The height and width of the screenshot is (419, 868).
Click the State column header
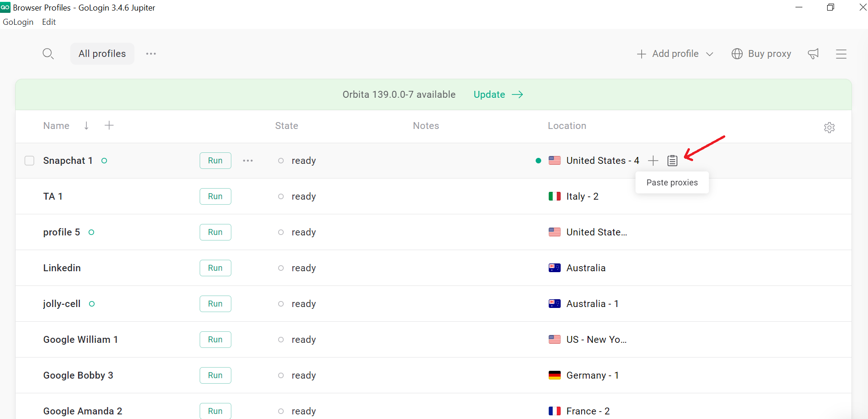coord(286,126)
